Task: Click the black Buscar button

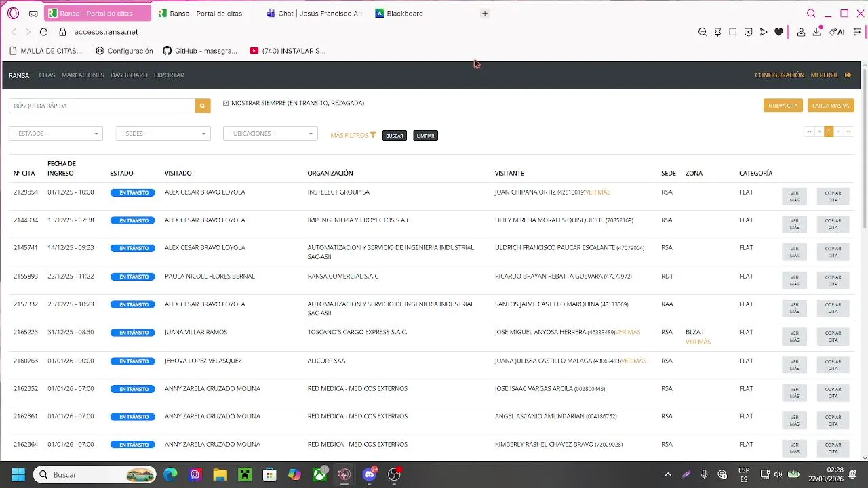Action: click(395, 136)
